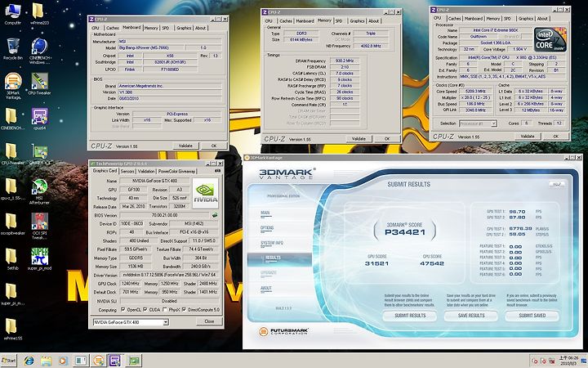
Task: Switch to Validation tab in GPU-Z
Action: click(x=146, y=171)
